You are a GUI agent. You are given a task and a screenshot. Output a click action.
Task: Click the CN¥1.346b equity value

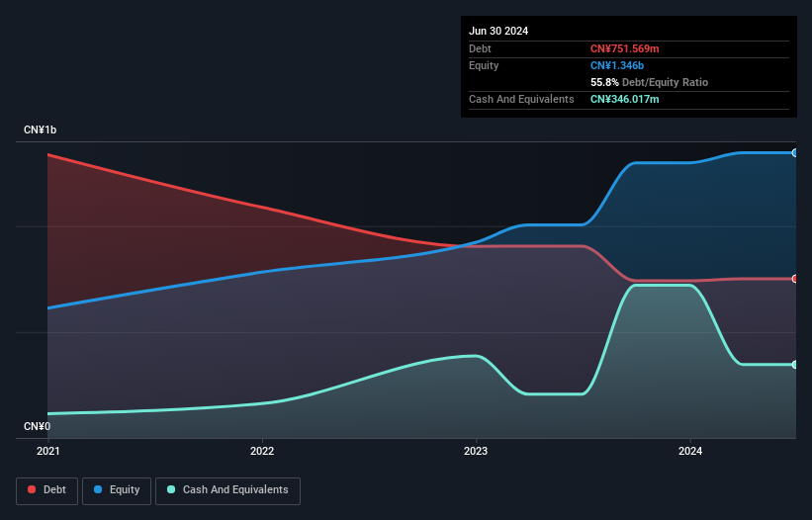click(x=617, y=65)
